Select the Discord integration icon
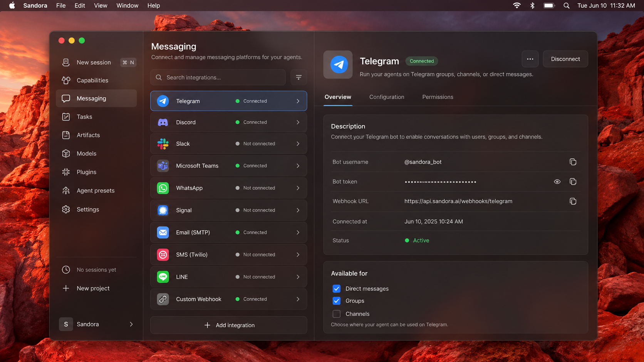 click(163, 122)
